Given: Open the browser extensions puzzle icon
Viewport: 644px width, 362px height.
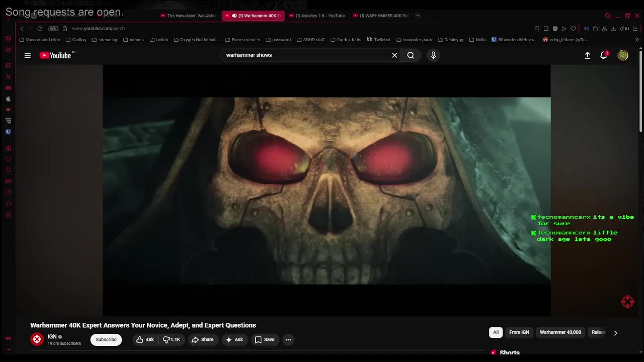Looking at the screenshot, I should pos(595,29).
